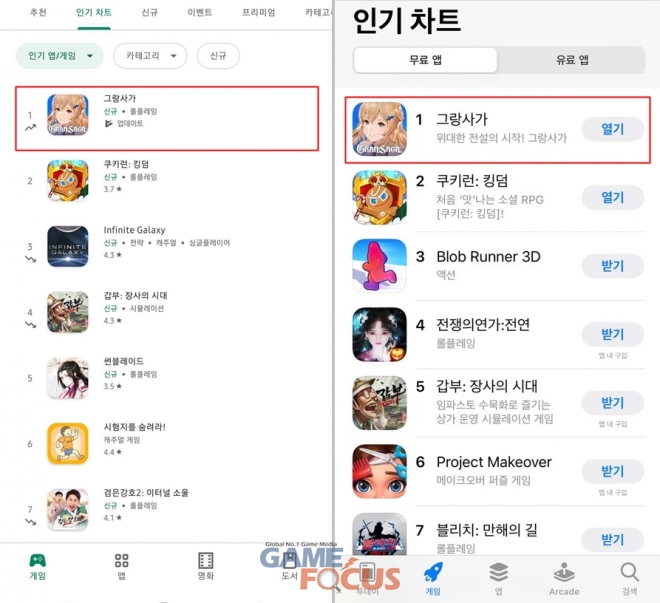The width and height of the screenshot is (660, 603).
Task: Open the 프리미엄 tab
Action: tap(258, 13)
